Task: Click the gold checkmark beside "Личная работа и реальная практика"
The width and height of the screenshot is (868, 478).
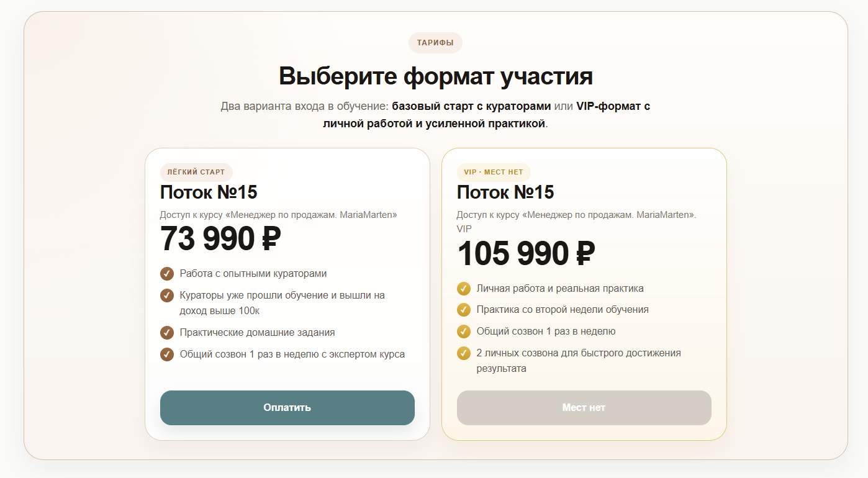Action: point(464,289)
